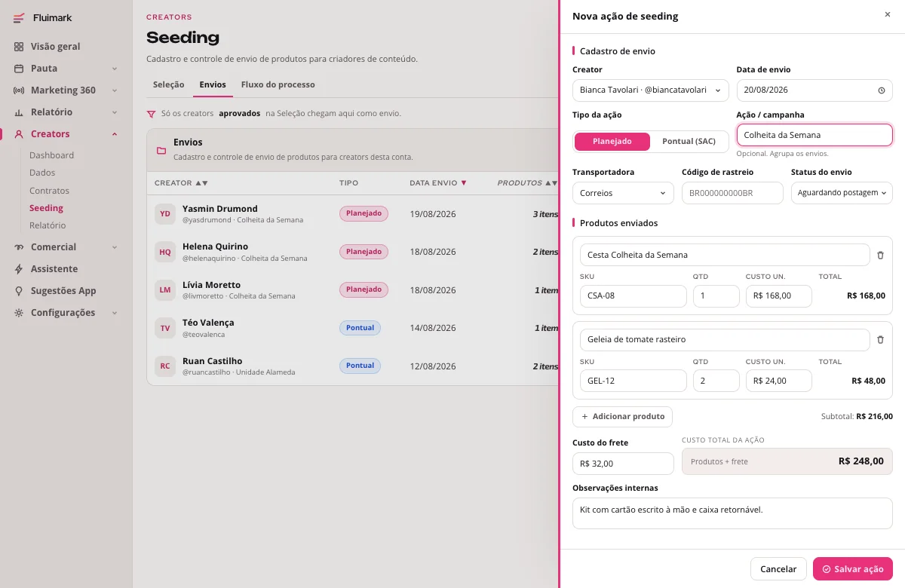Click Ruan Castilho's 12/08/2026 date

click(x=433, y=366)
